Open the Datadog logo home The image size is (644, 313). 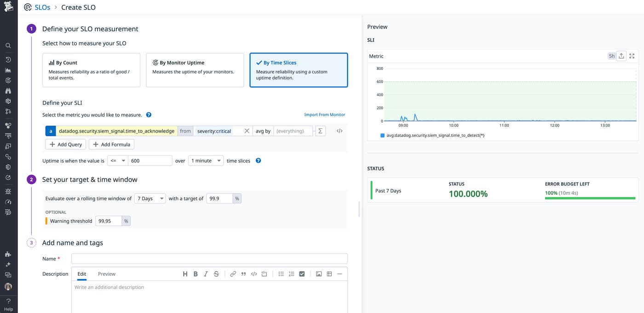(8, 7)
